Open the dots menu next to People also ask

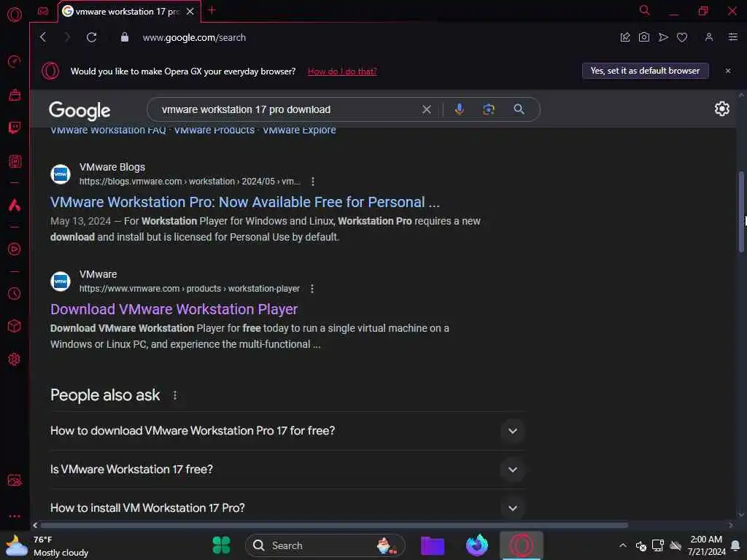(175, 395)
